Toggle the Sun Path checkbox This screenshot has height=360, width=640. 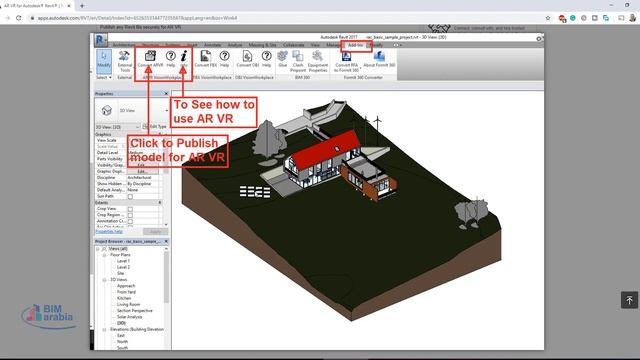click(130, 196)
